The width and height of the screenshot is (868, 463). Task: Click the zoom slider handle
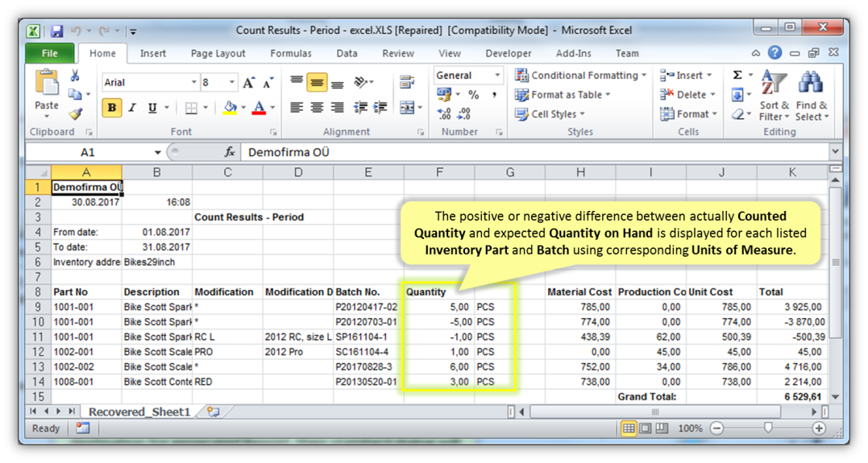768,428
